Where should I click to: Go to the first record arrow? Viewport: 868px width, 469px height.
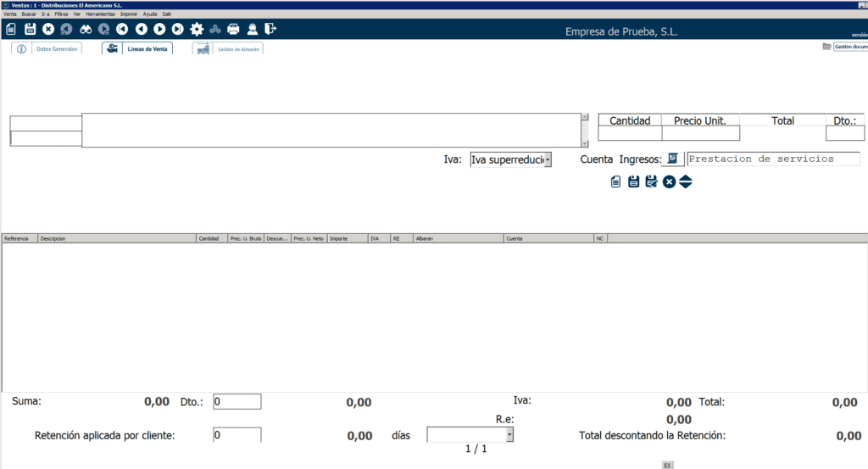[x=122, y=29]
